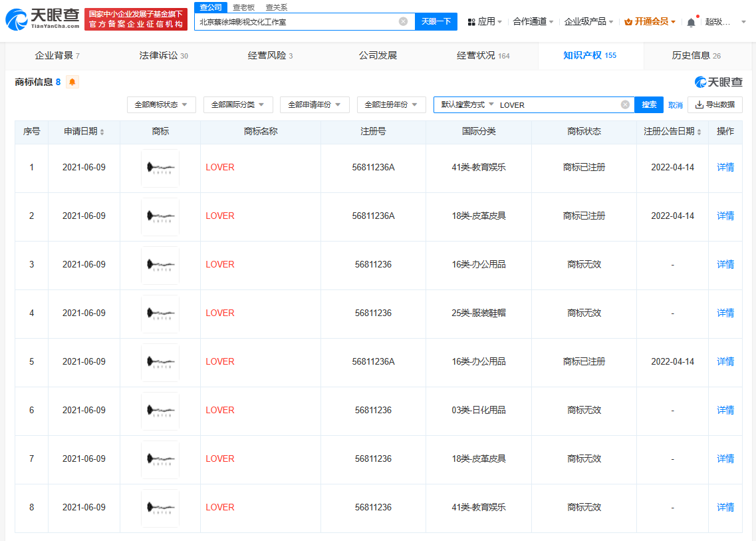Clear the LOVER trademark search field
The image size is (756, 541).
[625, 104]
